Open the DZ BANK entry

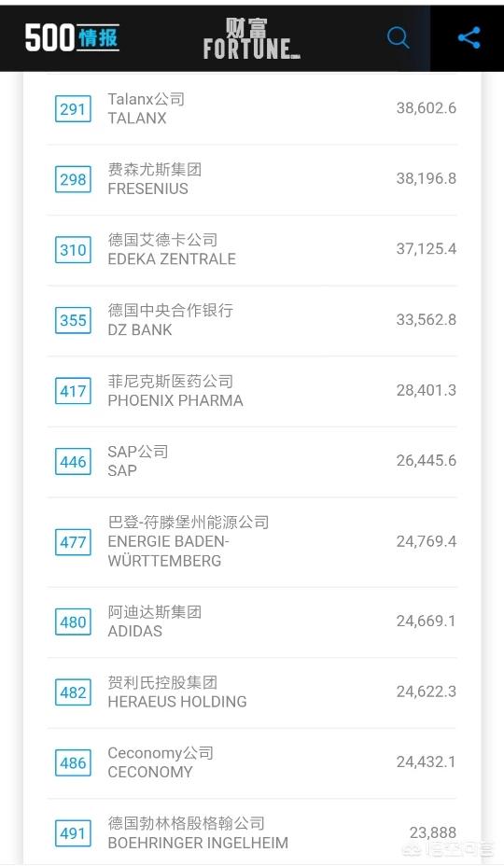pyautogui.click(x=252, y=320)
